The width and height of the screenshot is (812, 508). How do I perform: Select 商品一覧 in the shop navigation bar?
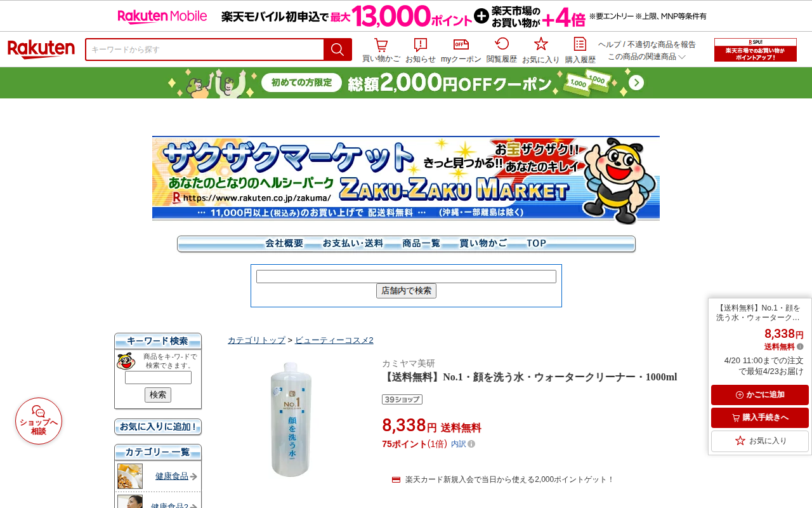(421, 243)
